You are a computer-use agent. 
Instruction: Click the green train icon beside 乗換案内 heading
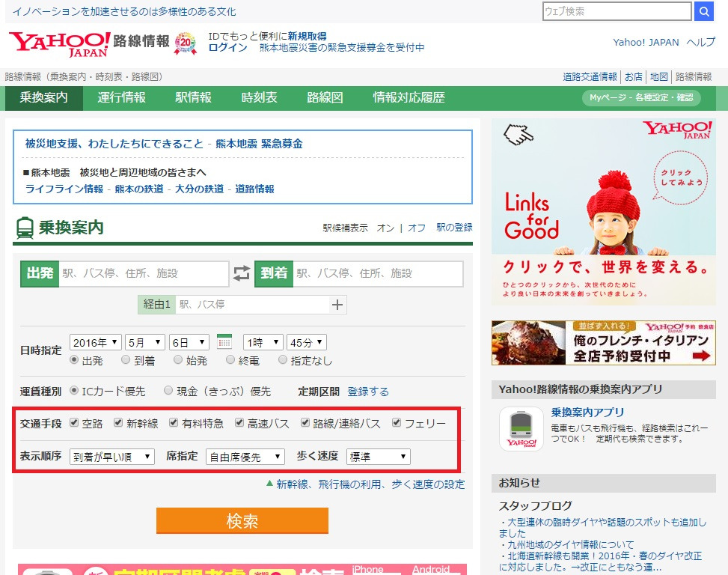[25, 228]
